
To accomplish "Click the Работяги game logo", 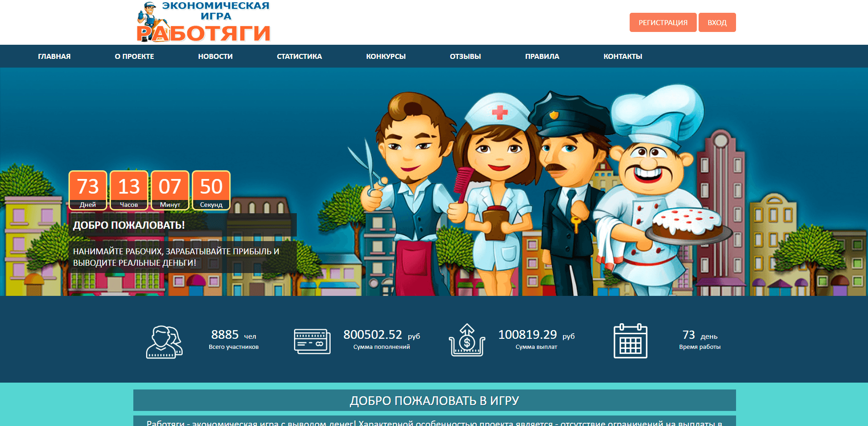I will pyautogui.click(x=203, y=22).
